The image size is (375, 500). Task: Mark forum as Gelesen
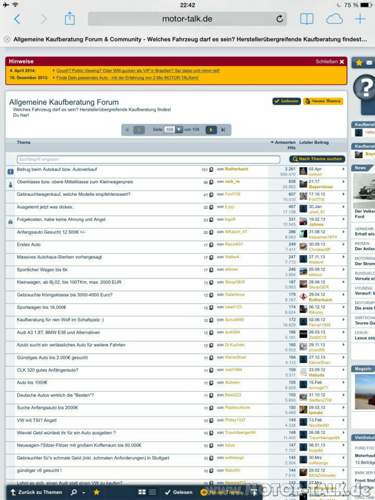[179, 492]
